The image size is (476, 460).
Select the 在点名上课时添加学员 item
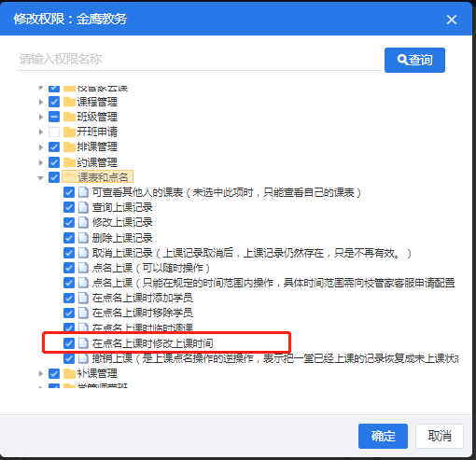[142, 298]
